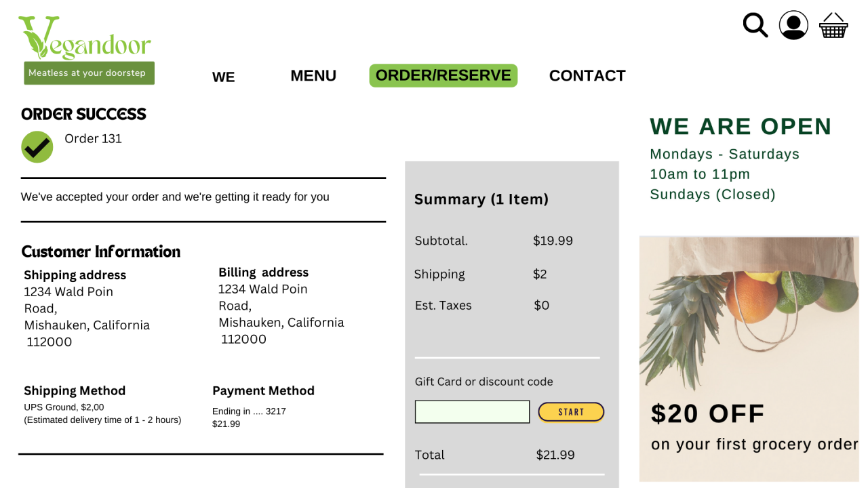The image size is (868, 488).
Task: Click the Meatless at your doorstep tagline
Action: pos(89,73)
